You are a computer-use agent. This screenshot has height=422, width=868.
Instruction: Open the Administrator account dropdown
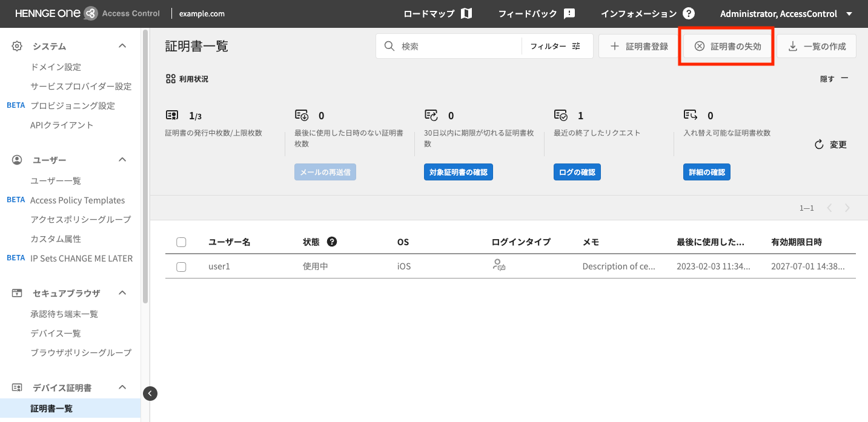pos(786,13)
